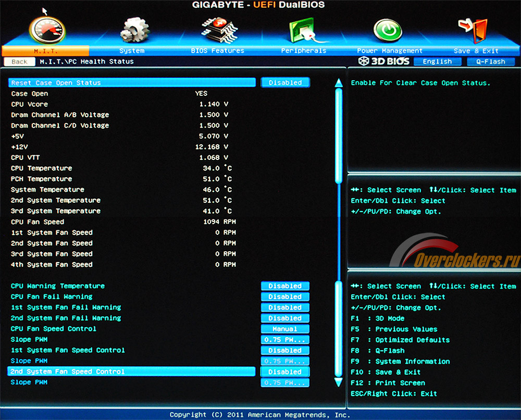Click the CPU Vcore 1.140 V value
Screen dimensions: 521x420
coord(214,104)
